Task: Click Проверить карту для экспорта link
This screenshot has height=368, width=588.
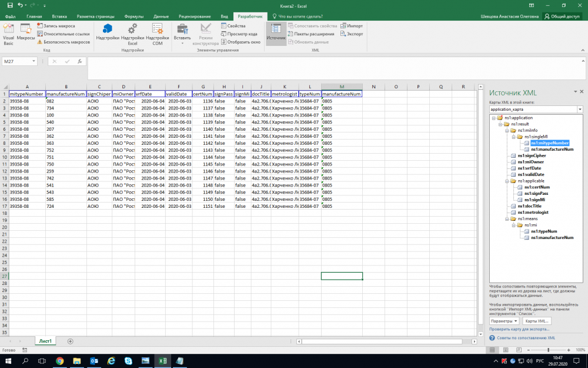Action: point(519,330)
